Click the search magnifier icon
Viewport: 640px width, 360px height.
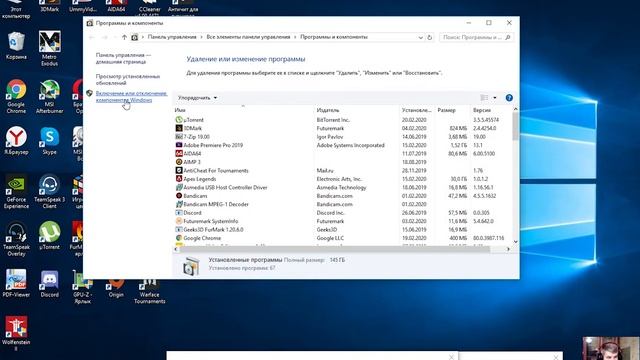click(508, 37)
